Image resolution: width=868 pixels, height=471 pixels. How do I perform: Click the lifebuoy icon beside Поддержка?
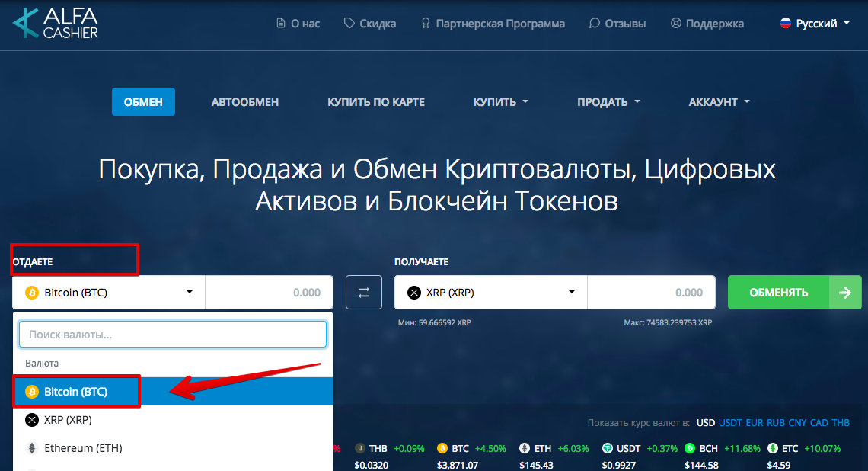(675, 24)
